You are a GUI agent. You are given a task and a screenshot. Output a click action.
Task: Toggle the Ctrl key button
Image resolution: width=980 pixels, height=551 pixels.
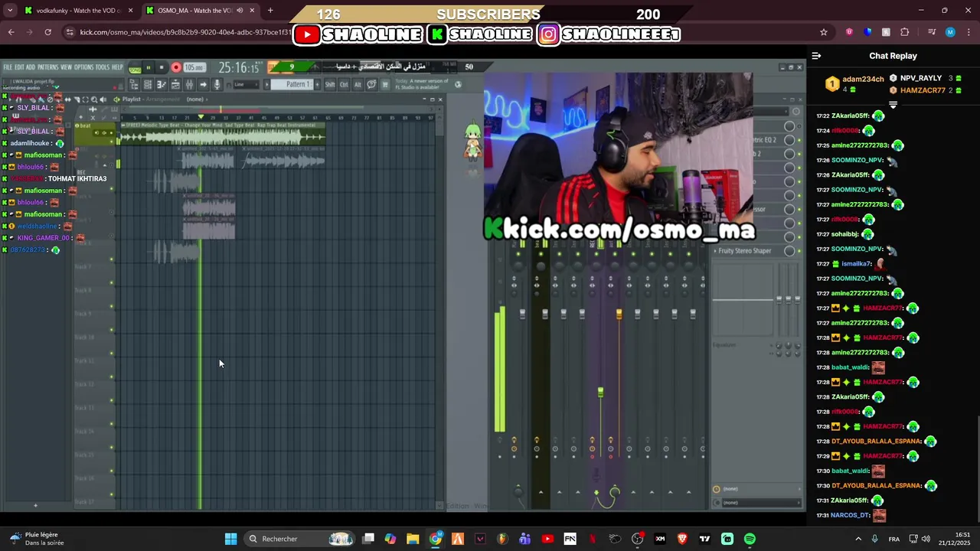[x=344, y=84]
